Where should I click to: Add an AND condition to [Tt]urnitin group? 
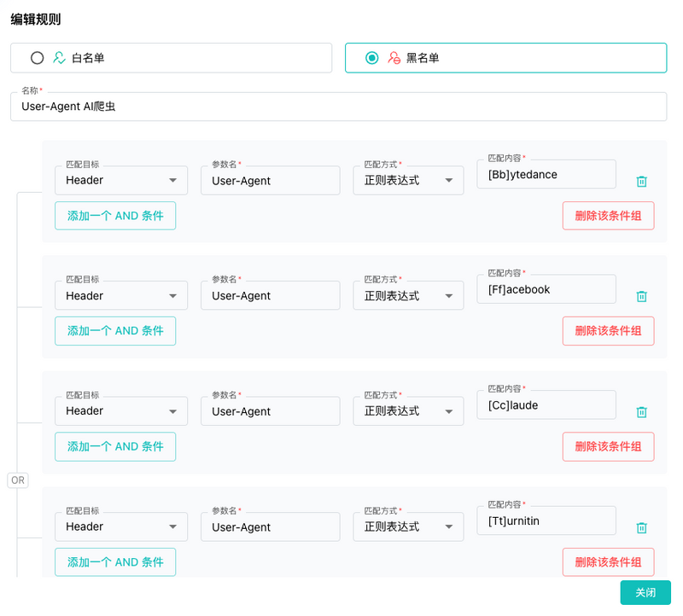click(115, 562)
